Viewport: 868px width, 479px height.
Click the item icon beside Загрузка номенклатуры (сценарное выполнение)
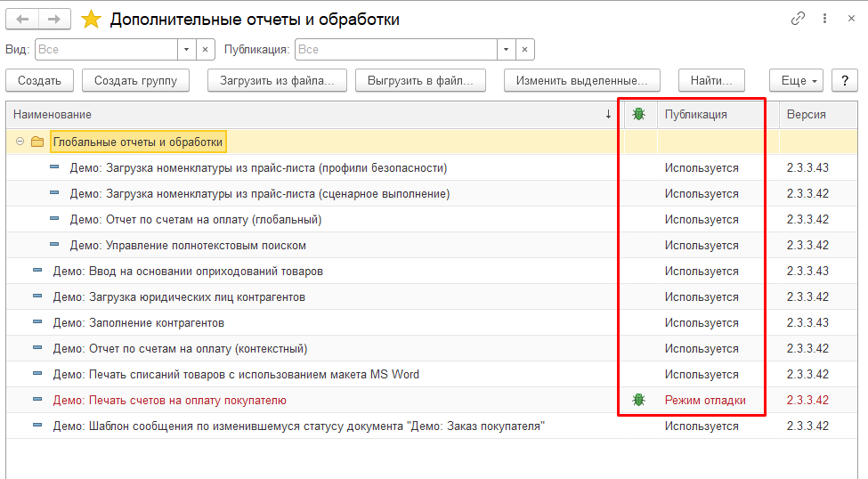pos(54,193)
